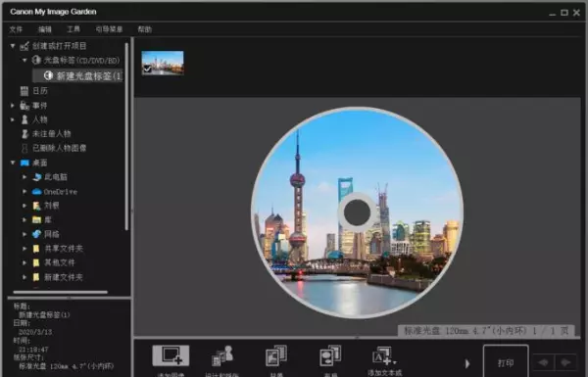588x377 pixels.
Task: Click the 刘骏 user folder icon
Action: click(x=37, y=206)
